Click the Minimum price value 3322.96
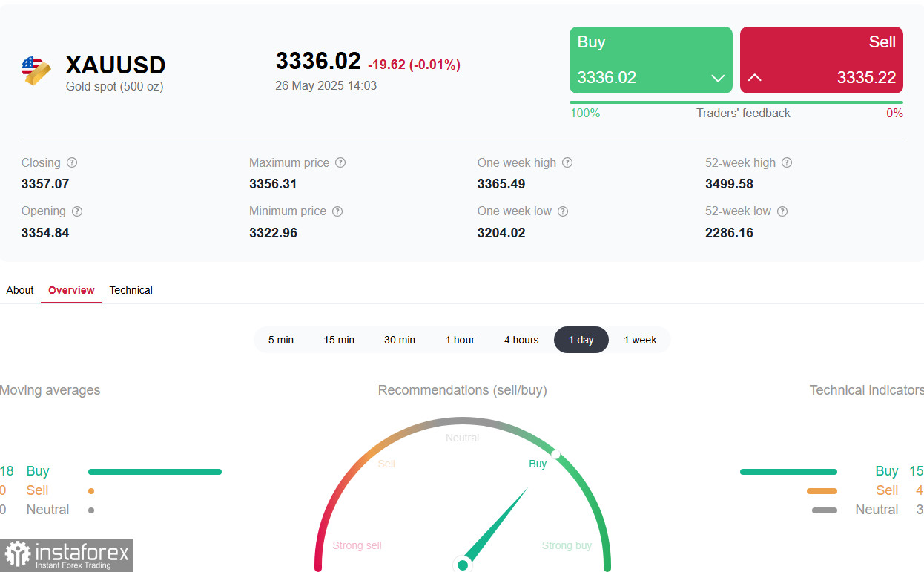The image size is (924, 572). coord(273,233)
